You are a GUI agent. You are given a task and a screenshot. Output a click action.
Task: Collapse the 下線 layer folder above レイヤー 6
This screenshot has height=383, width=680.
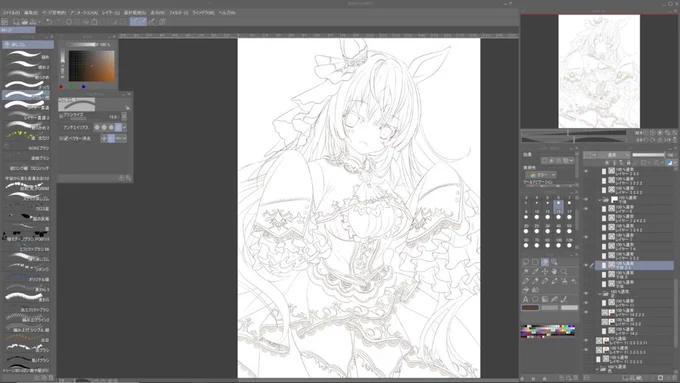click(x=600, y=200)
